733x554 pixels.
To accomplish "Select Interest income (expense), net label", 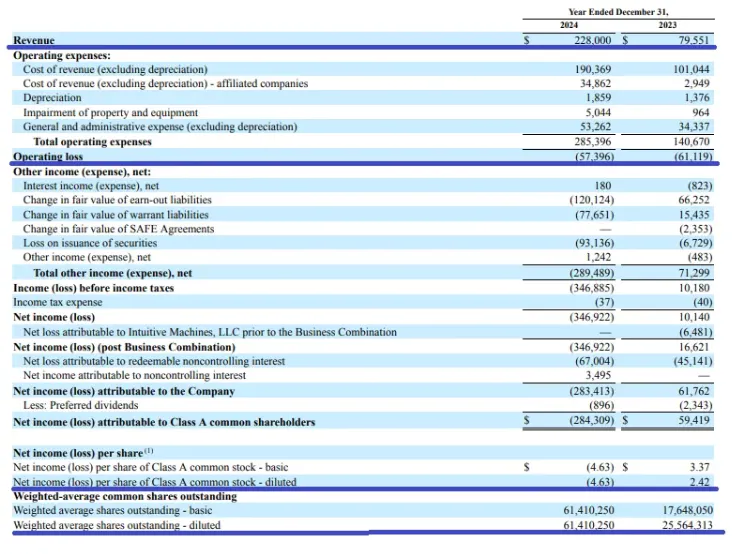I will pos(91,186).
